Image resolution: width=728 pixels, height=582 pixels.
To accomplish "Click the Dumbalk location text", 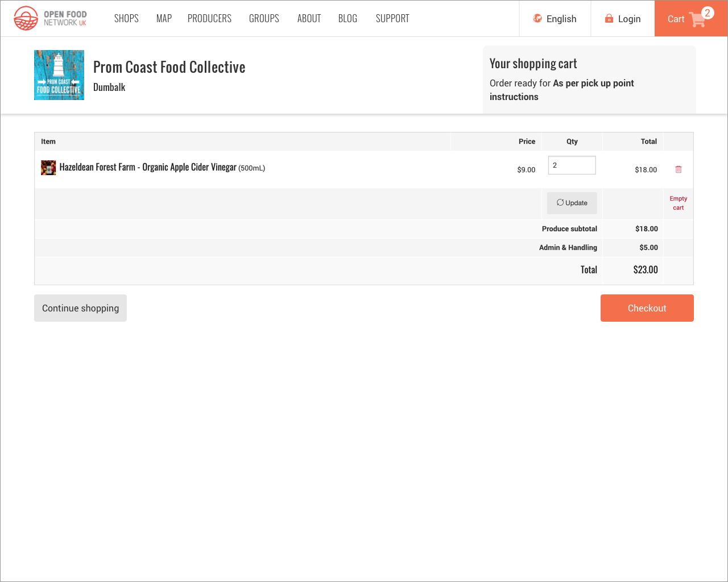I will pos(109,87).
